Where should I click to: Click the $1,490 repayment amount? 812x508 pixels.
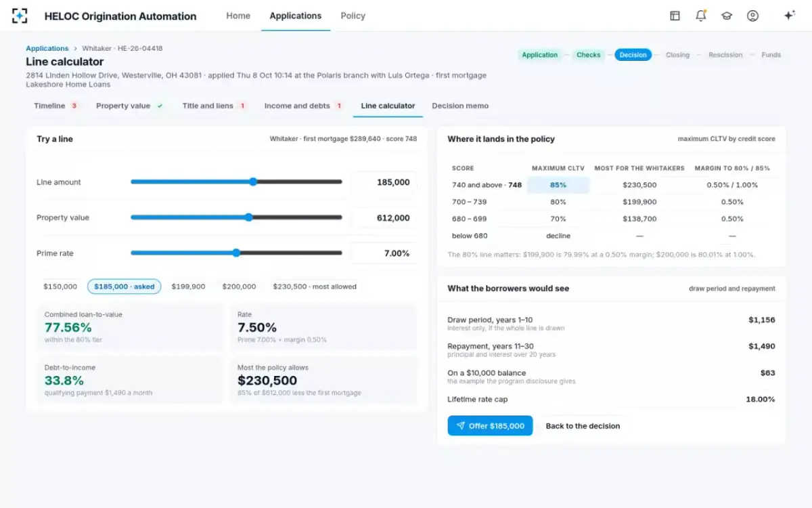point(762,346)
